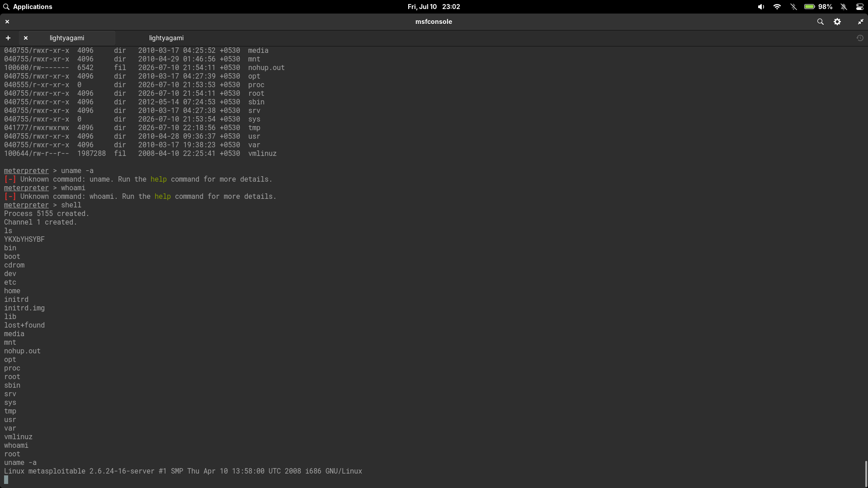Click the "meterpreter > shell" prompt line

(x=42, y=205)
